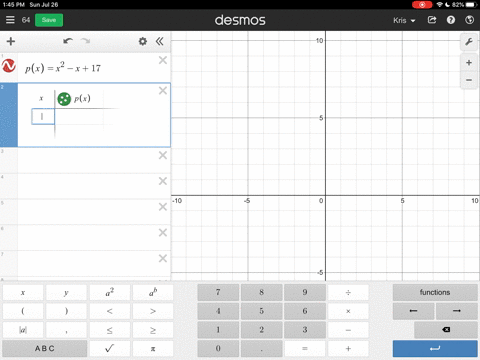Image resolution: width=480 pixels, height=360 pixels.
Task: Open the hamburger menu
Action: click(x=10, y=20)
